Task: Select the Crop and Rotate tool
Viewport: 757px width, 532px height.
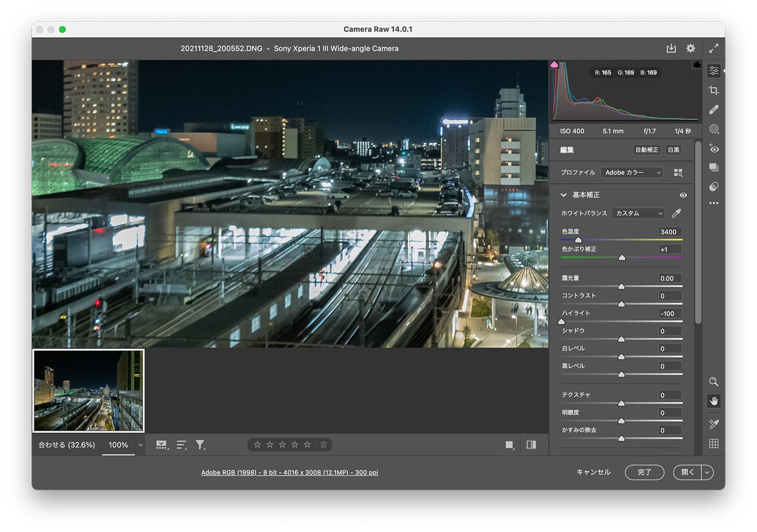Action: pos(714,90)
